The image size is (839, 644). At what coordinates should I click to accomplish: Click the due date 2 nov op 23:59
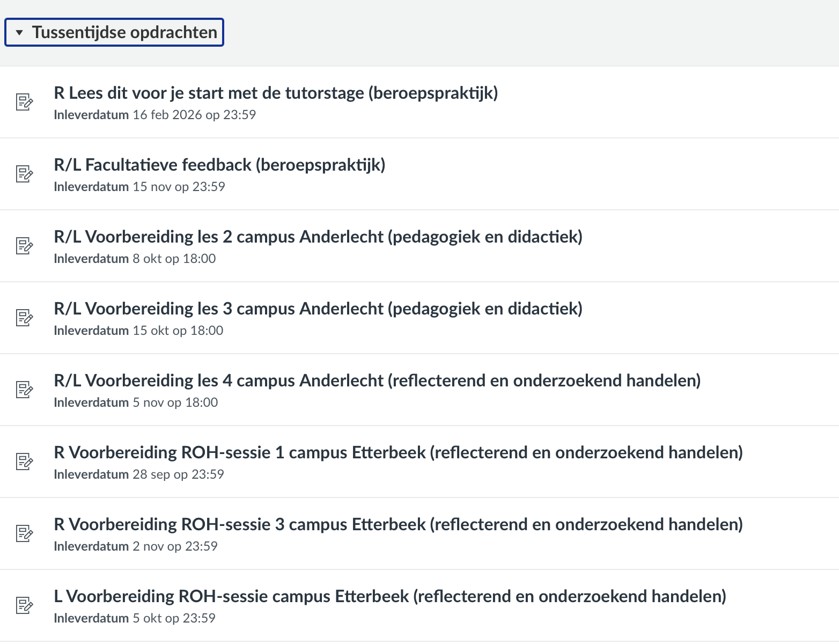[x=175, y=546]
